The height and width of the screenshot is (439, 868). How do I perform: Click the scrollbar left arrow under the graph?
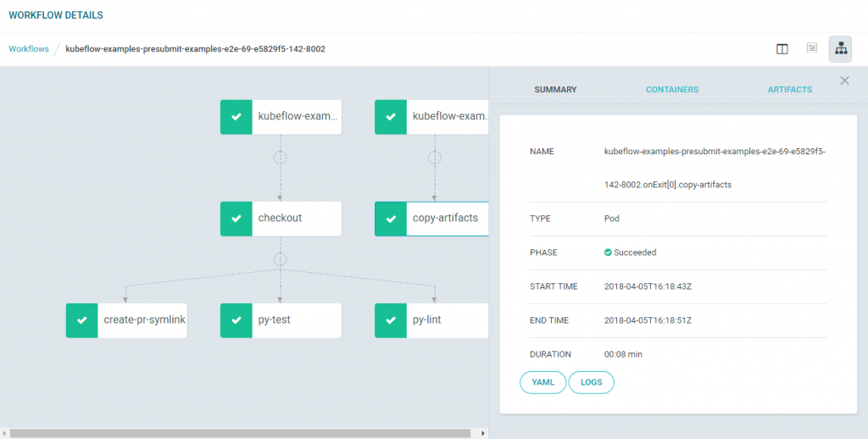4,433
